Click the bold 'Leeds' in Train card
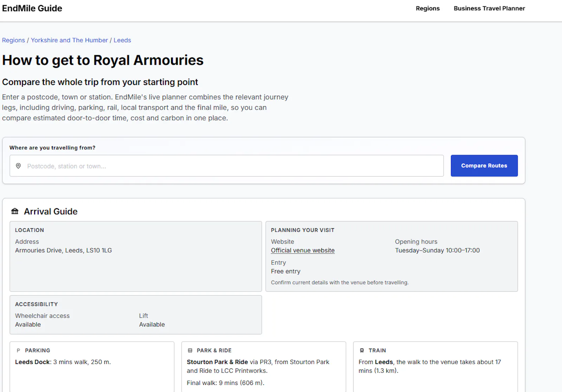The image size is (562, 392). [x=384, y=362]
